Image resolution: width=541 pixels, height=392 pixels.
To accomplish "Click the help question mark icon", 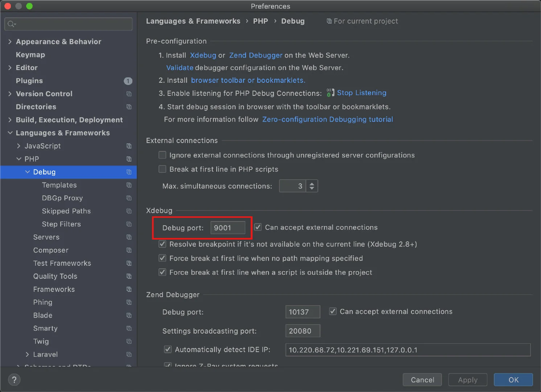I will pos(14,380).
